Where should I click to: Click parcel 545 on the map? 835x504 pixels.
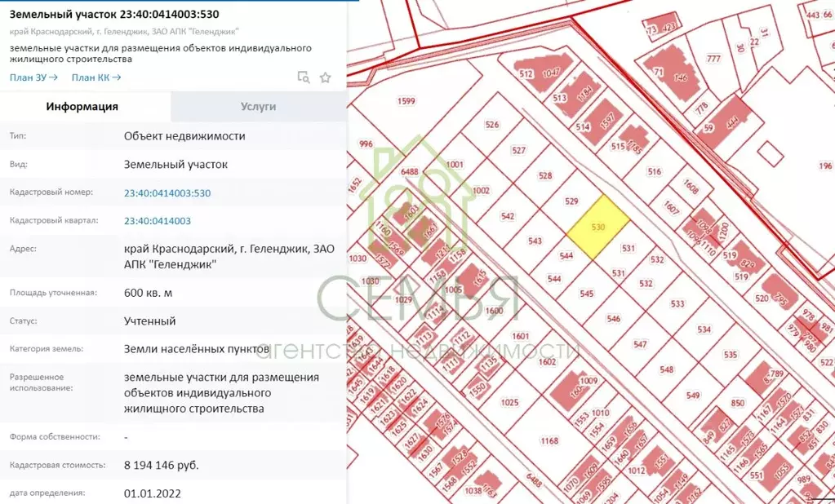pos(586,294)
